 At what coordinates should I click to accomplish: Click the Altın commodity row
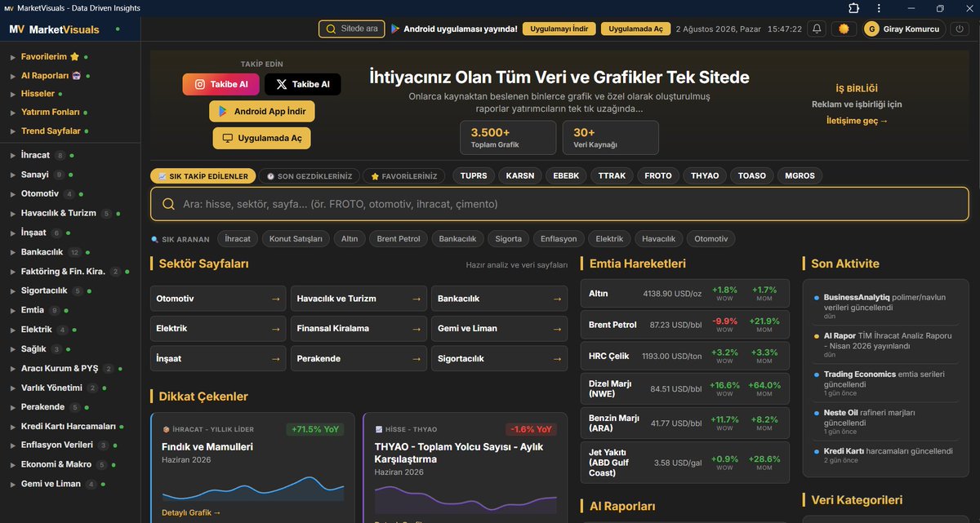pyautogui.click(x=684, y=293)
